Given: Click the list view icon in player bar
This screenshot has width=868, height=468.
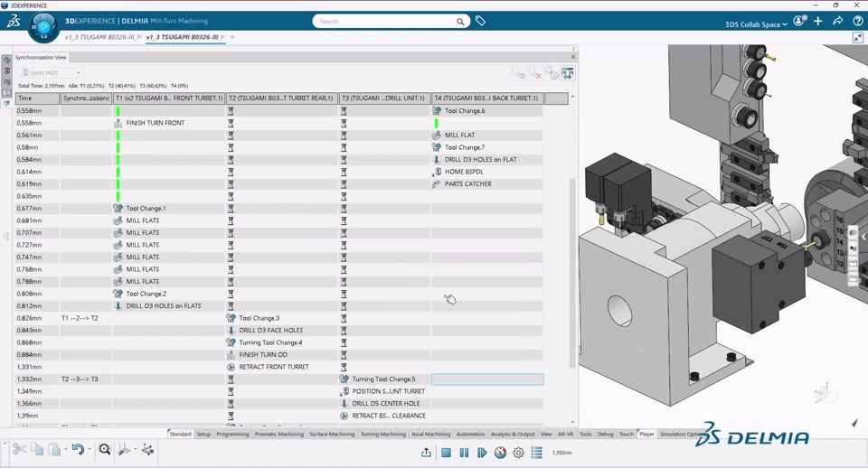Looking at the screenshot, I should 536,453.
